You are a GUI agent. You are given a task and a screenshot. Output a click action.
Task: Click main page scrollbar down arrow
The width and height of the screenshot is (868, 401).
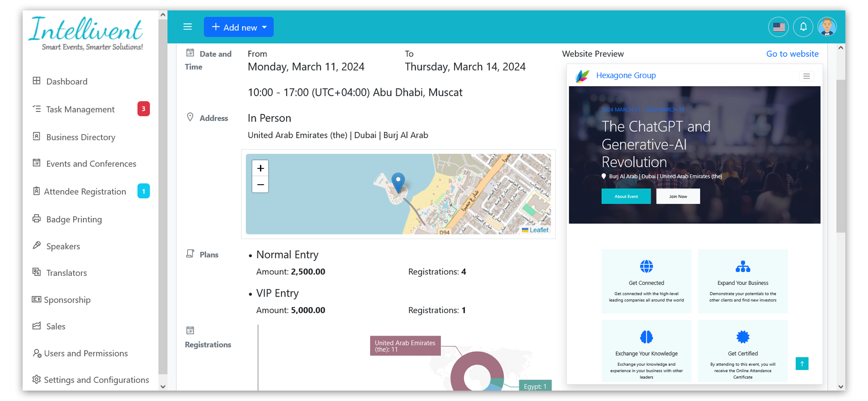coord(841,387)
